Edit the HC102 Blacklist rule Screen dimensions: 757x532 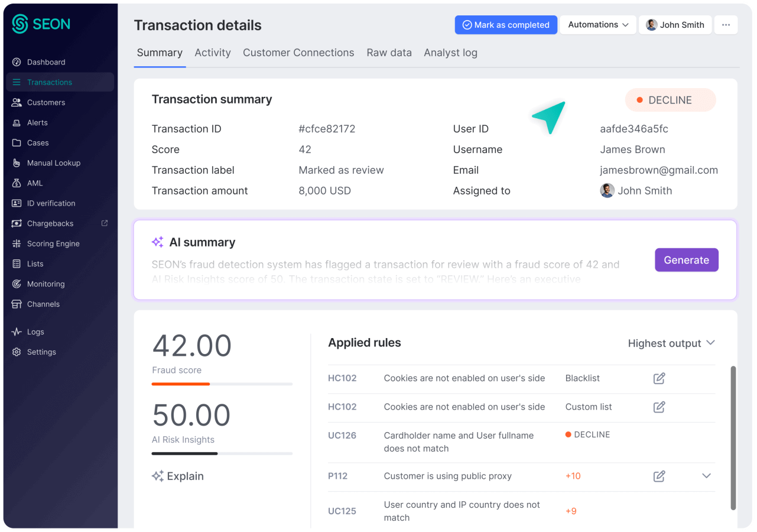coord(659,378)
